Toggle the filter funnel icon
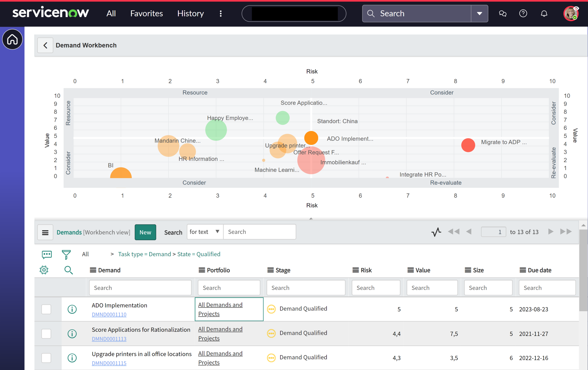Screen dimensions: 588x370 click(x=66, y=255)
